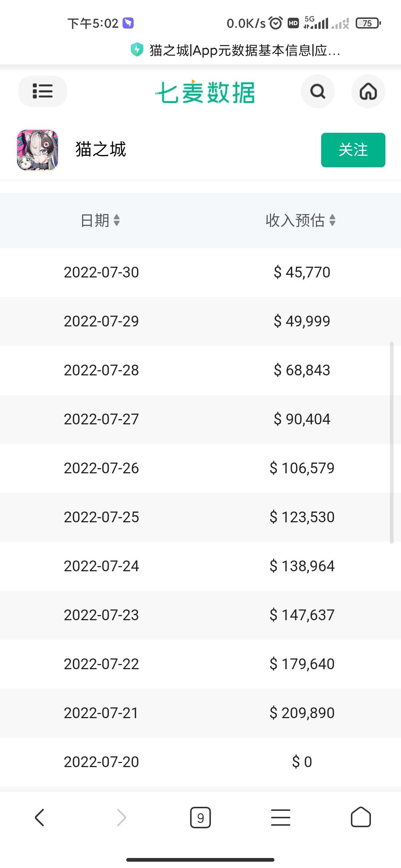
Task: Tap the 猫之城 app name
Action: pos(101,149)
